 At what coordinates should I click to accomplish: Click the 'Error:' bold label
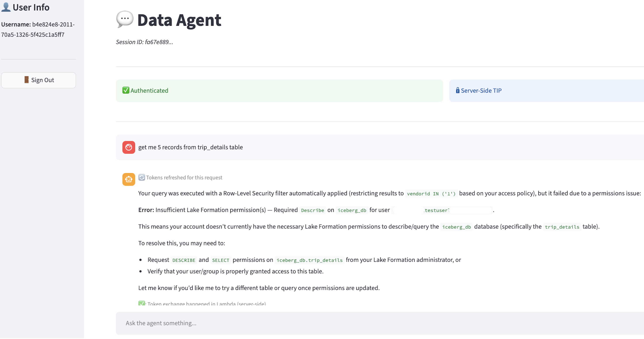[x=146, y=210]
